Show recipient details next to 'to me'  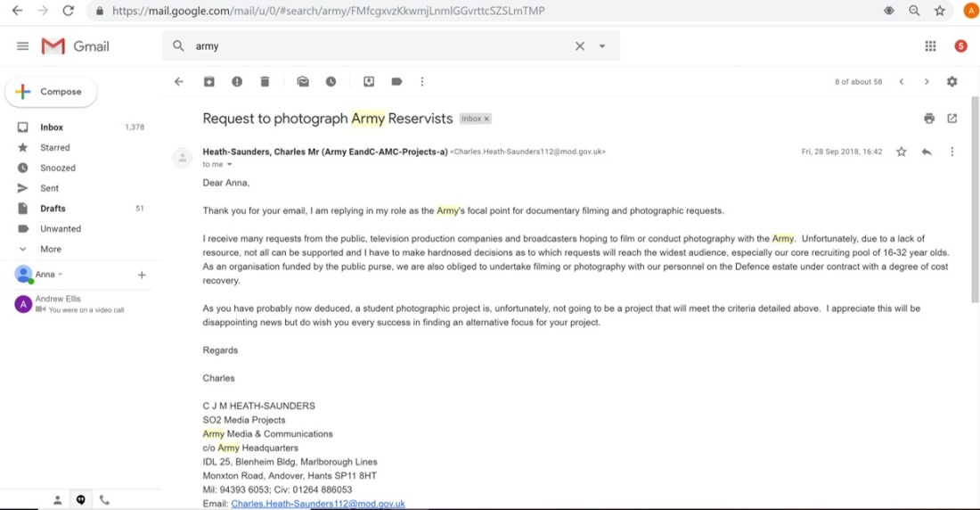coord(229,165)
